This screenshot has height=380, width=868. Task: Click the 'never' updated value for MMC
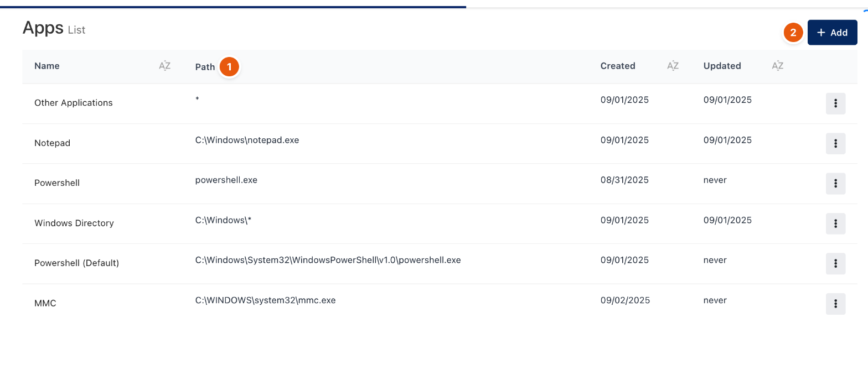(x=715, y=300)
